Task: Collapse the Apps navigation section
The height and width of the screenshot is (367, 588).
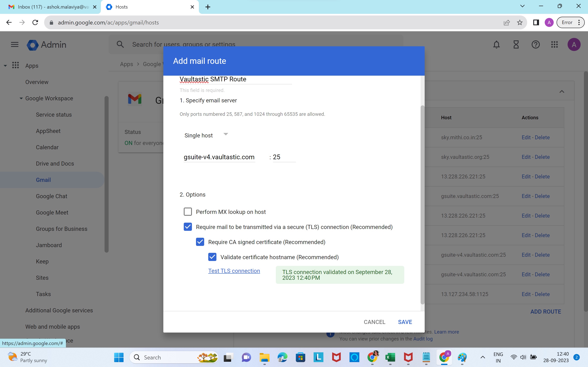Action: click(x=5, y=65)
